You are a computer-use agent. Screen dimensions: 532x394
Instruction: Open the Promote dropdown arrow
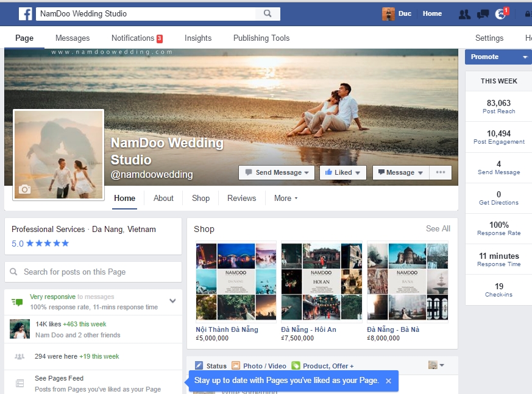point(525,57)
